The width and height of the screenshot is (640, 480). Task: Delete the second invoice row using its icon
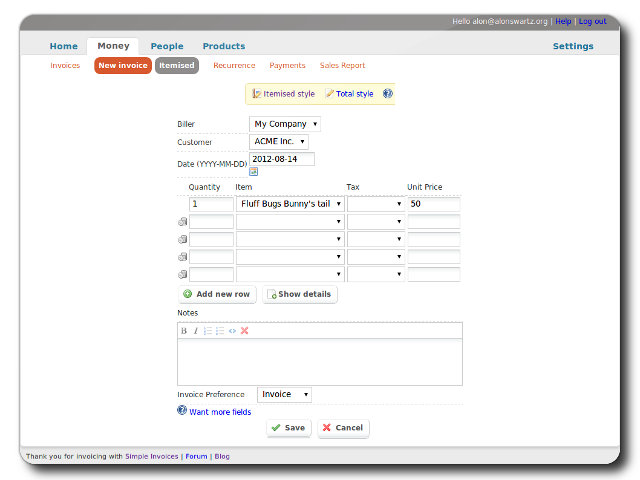[x=182, y=222]
